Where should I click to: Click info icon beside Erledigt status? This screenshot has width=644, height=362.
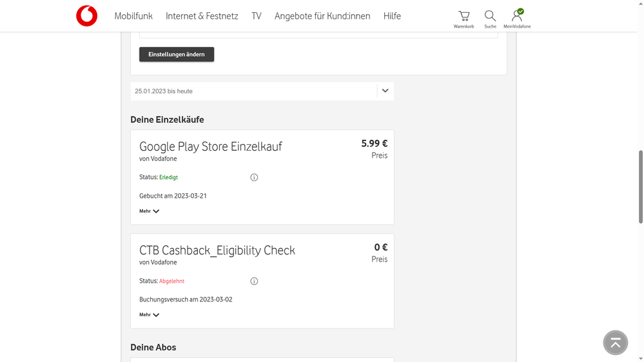[x=254, y=177]
